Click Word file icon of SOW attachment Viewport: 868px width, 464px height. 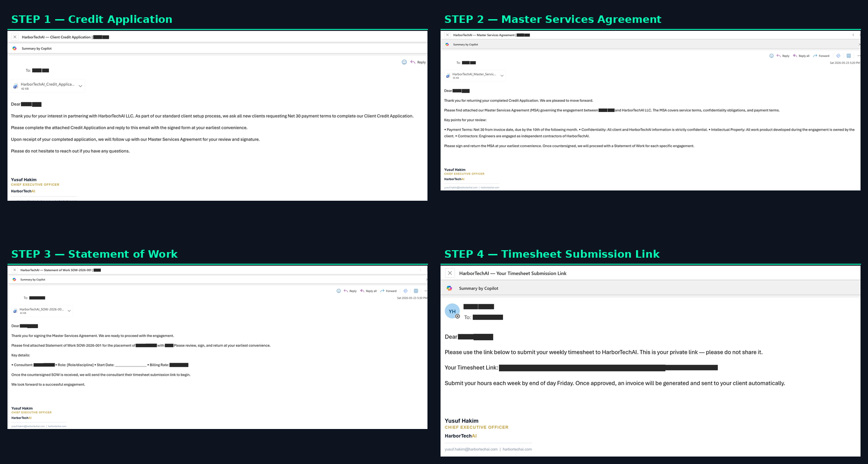click(x=15, y=310)
